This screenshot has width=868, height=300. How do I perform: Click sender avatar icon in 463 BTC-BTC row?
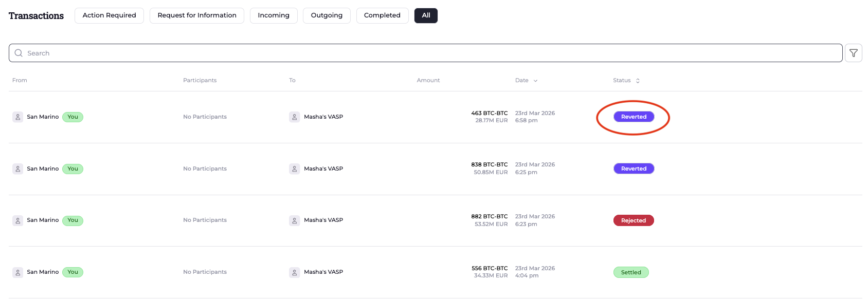coord(18,117)
